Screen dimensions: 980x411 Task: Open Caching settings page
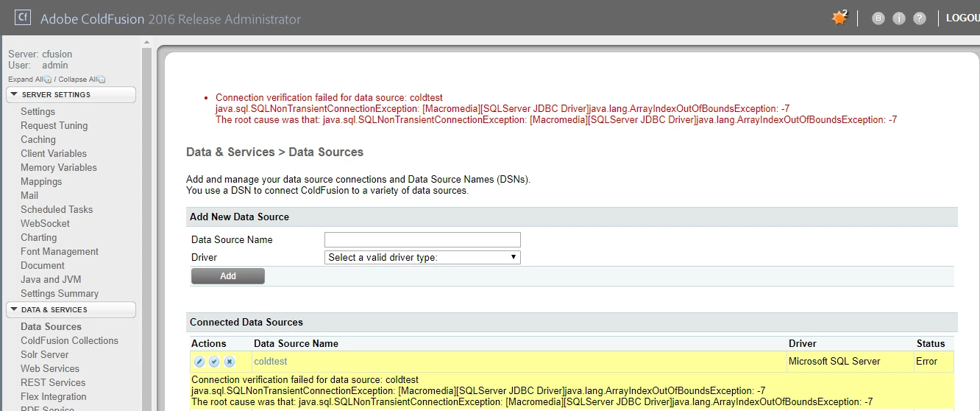[x=38, y=140]
